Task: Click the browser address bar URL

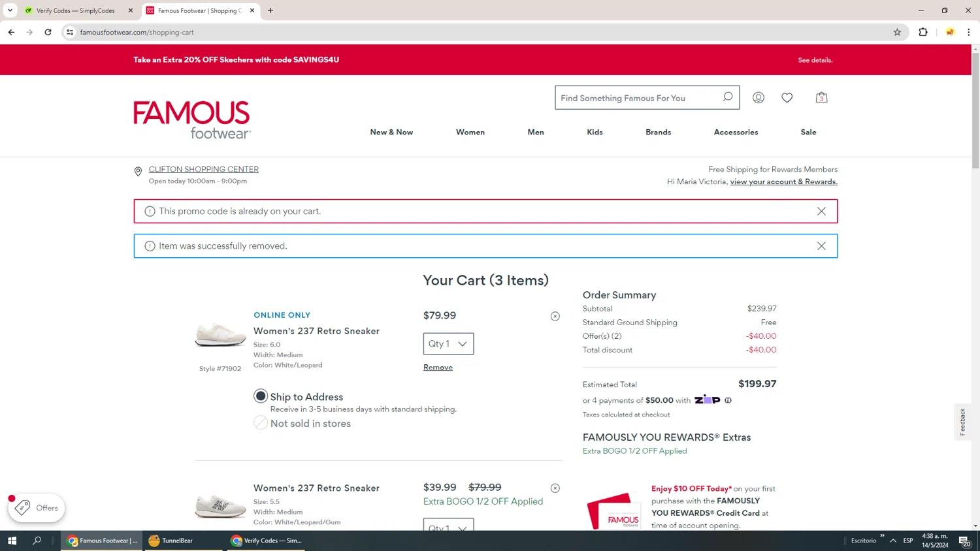Action: point(137,32)
